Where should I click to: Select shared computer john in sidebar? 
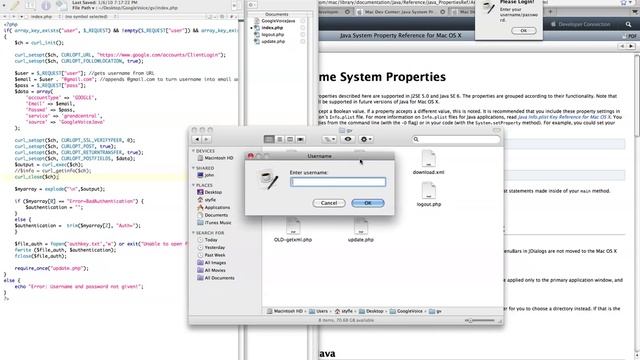[206, 175]
